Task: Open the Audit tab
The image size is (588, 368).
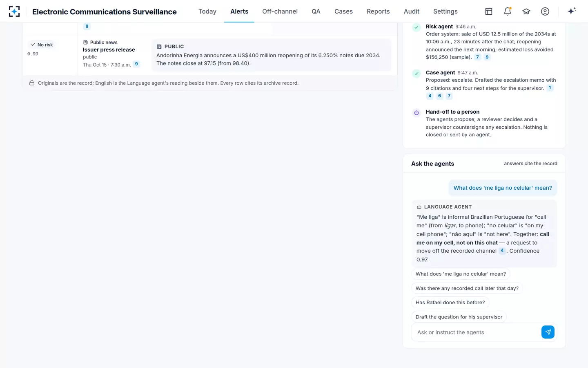Action: 412,11
